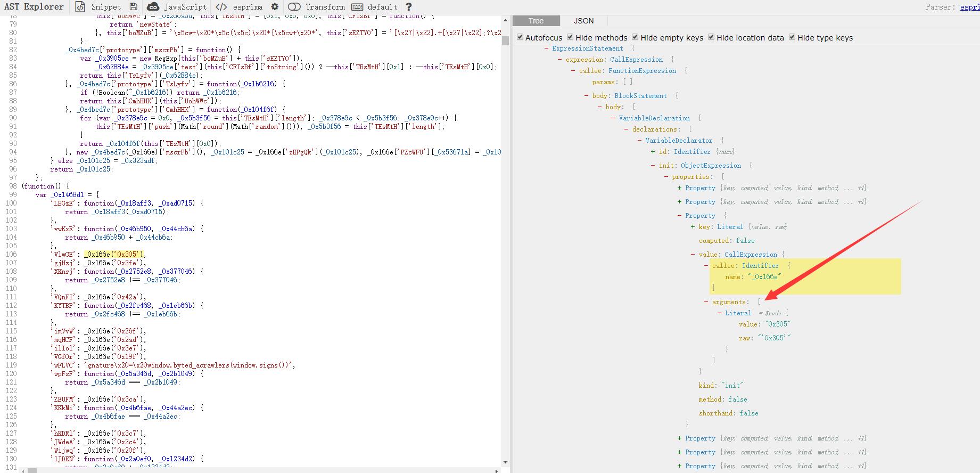Click the JavaScript cloud icon
The width and height of the screenshot is (980, 473).
tap(153, 7)
